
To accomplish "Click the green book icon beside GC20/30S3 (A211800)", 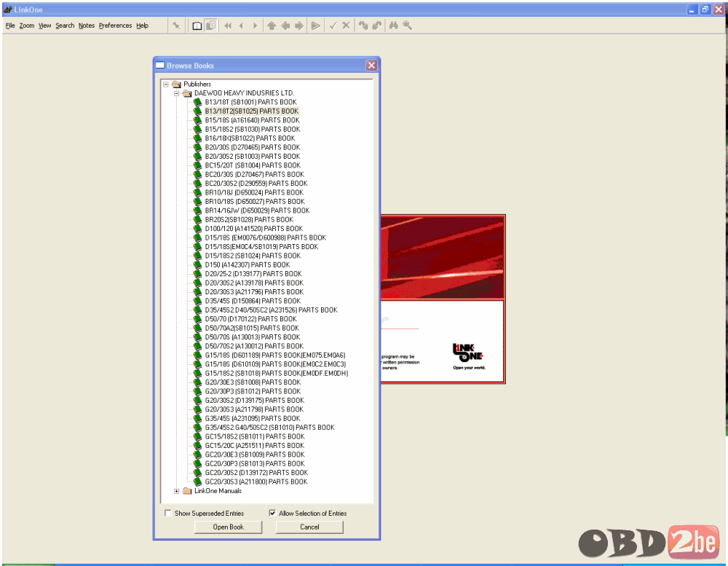I will pyautogui.click(x=198, y=482).
